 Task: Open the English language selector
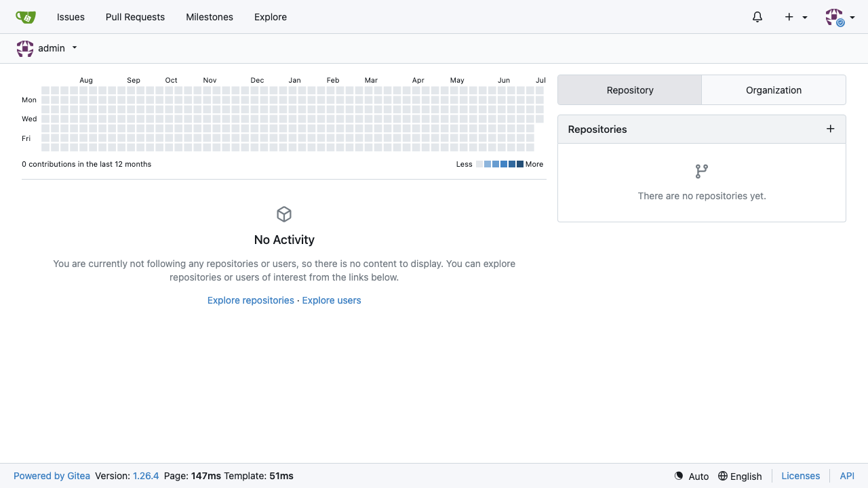tap(740, 476)
